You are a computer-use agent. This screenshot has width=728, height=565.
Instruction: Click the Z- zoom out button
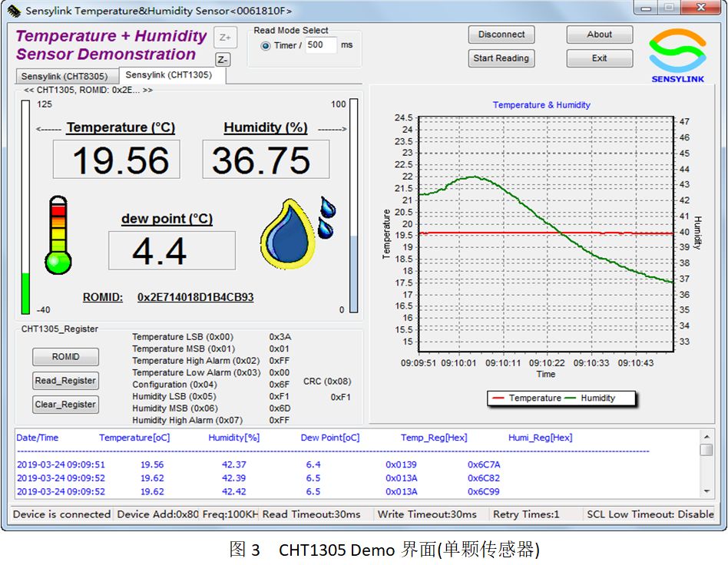pos(223,60)
